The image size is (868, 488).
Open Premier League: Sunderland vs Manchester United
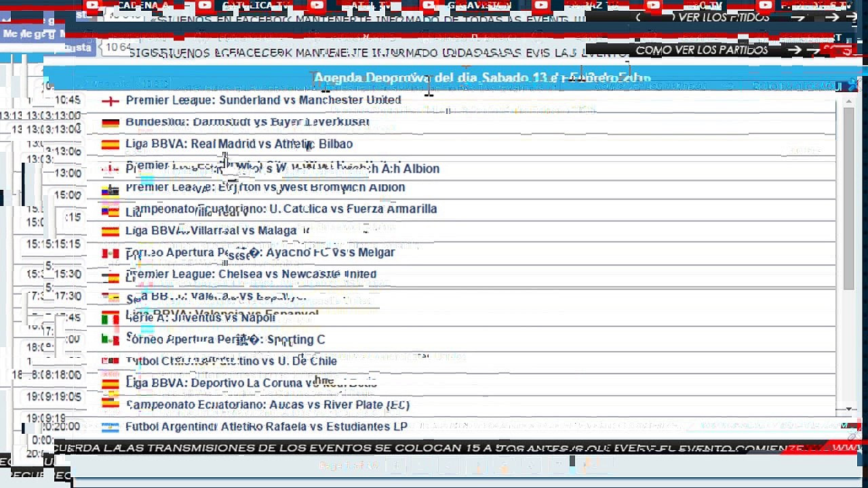(263, 100)
